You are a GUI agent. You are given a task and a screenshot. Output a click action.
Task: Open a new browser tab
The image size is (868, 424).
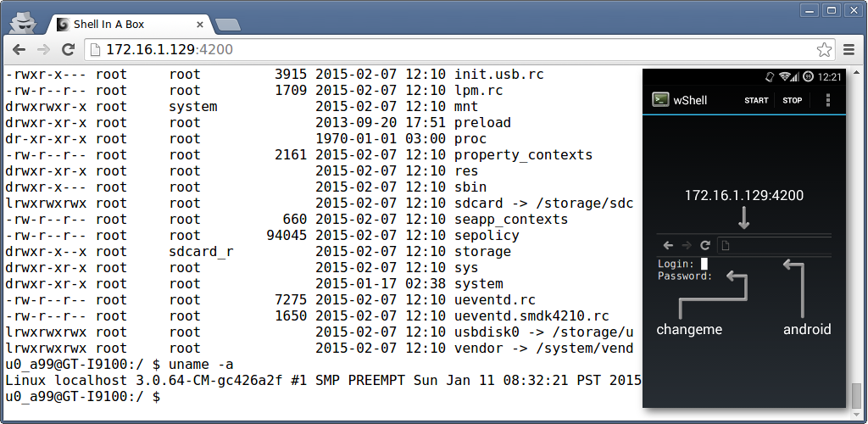(227, 25)
